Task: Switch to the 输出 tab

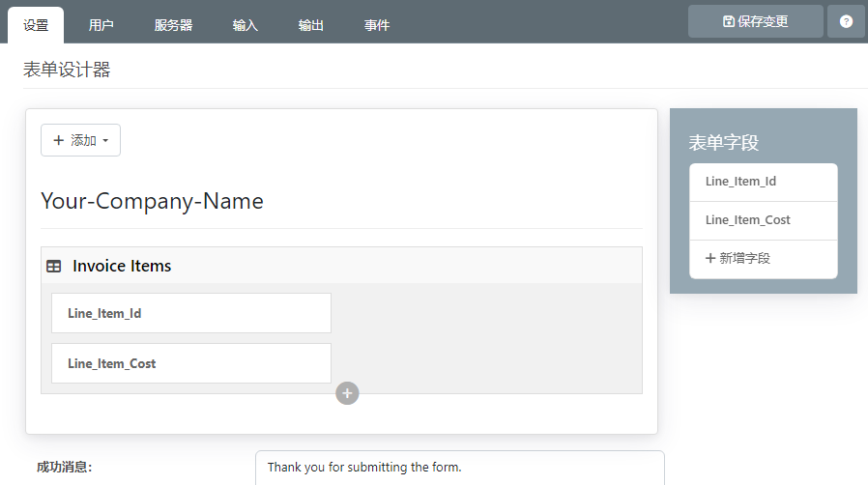Action: tap(311, 25)
